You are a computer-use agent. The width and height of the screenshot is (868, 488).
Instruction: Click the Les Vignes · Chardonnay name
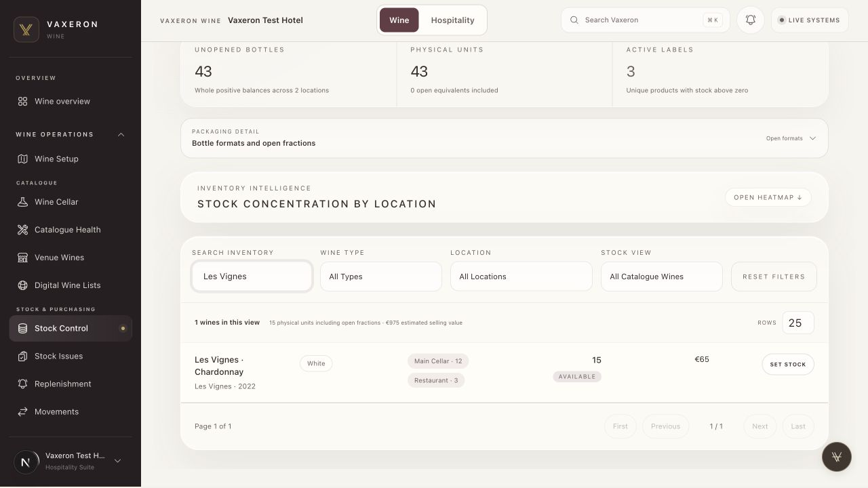[x=219, y=366]
